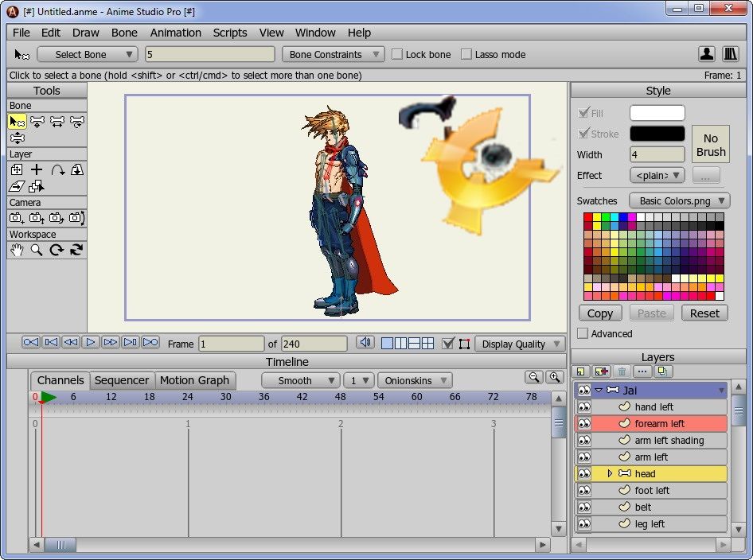Viewport: 753px width, 560px height.
Task: Tick the Advanced checkbox in Style panel
Action: (583, 334)
